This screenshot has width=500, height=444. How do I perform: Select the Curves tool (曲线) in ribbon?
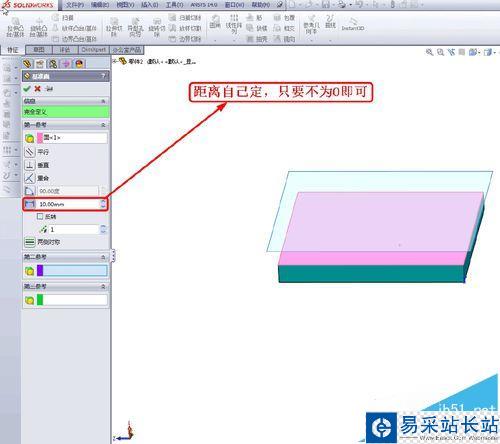coord(330,21)
